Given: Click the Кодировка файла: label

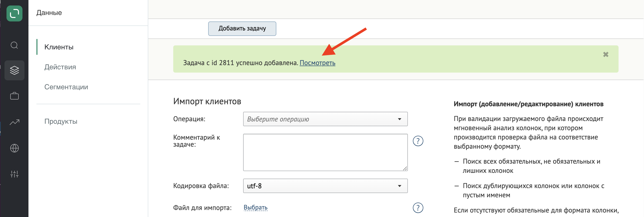Looking at the screenshot, I should click(201, 186).
